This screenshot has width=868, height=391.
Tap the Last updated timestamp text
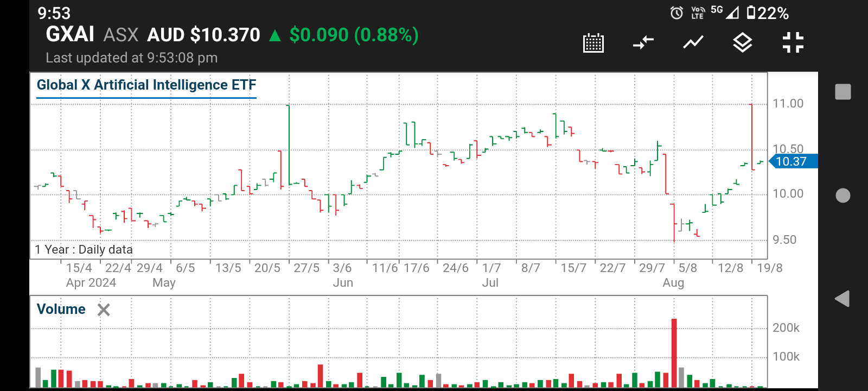coord(132,58)
